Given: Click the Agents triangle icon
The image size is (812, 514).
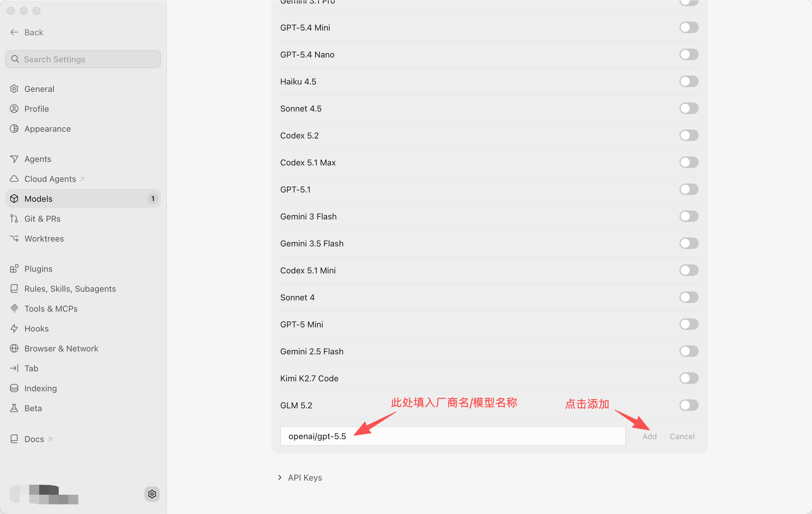Looking at the screenshot, I should point(14,159).
